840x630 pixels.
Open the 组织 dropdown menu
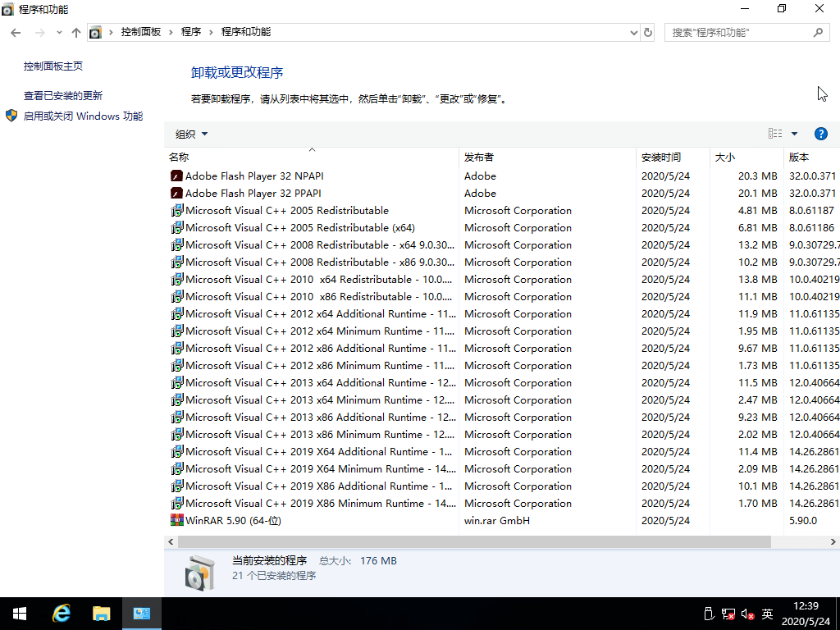pyautogui.click(x=191, y=134)
